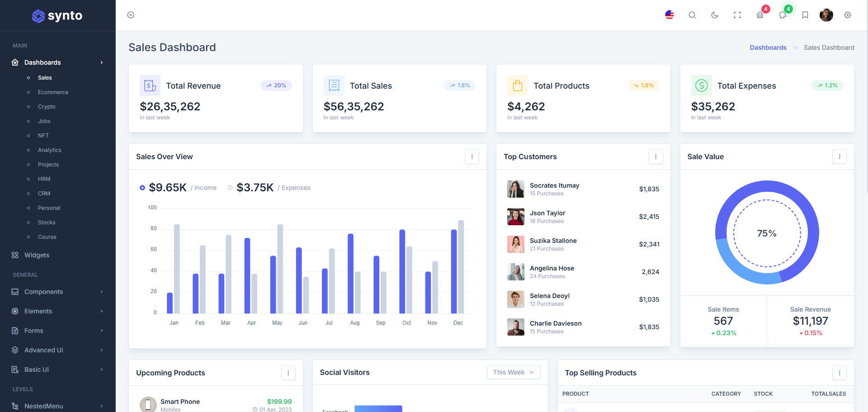Open the chat notifications icon

[x=783, y=15]
